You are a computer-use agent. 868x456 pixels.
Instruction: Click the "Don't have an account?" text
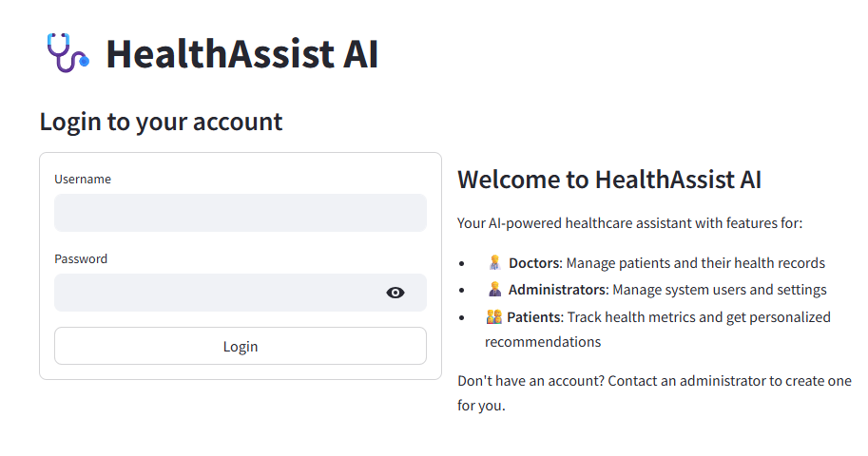tap(530, 381)
